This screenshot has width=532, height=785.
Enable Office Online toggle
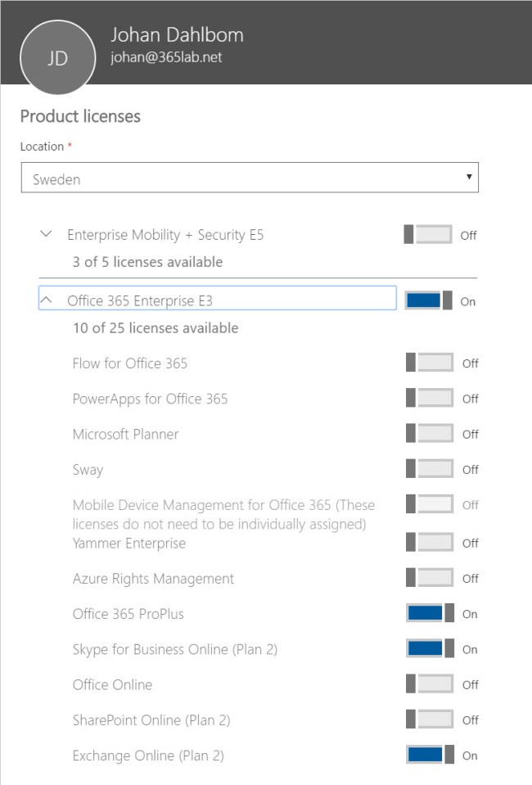(x=430, y=684)
